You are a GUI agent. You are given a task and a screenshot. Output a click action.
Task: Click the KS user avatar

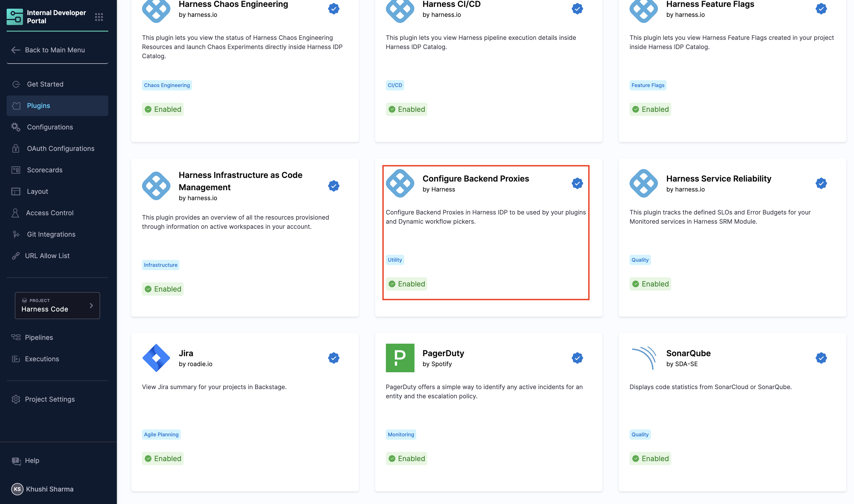coord(17,489)
